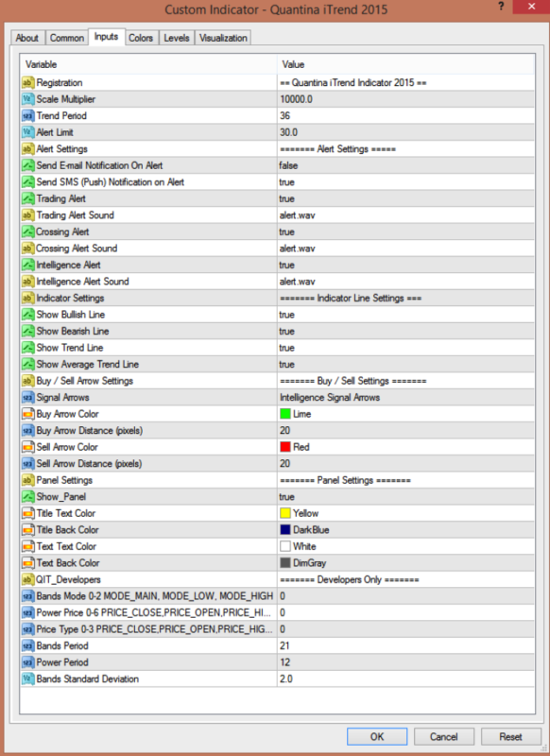Click the bool icon beside Crossing Alert

(28, 232)
